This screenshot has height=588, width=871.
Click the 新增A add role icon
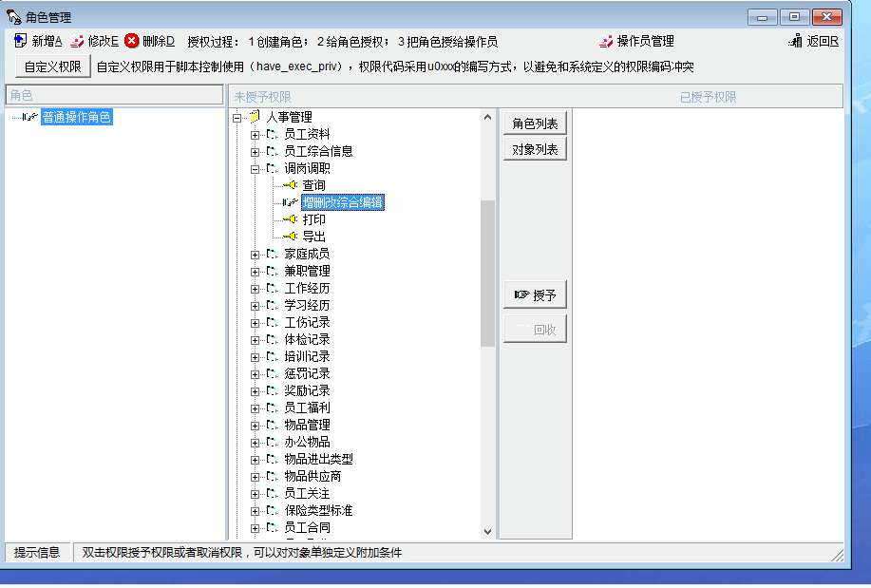(21, 41)
